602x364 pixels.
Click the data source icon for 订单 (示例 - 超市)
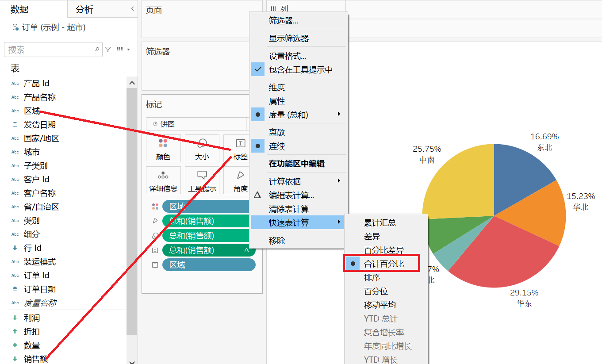[15, 27]
